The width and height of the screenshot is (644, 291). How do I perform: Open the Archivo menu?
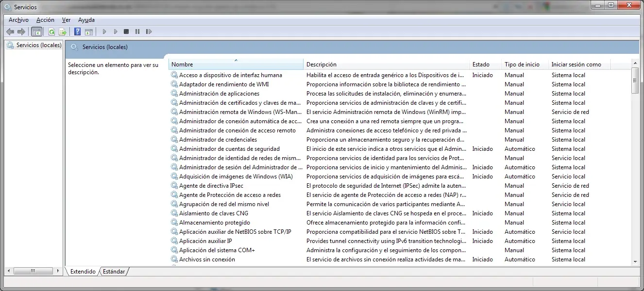[x=18, y=20]
